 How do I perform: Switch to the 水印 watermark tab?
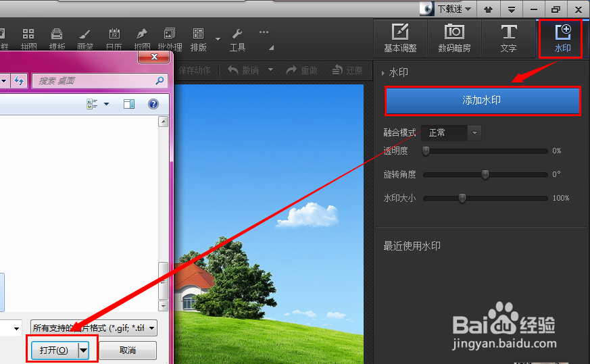tap(562, 38)
